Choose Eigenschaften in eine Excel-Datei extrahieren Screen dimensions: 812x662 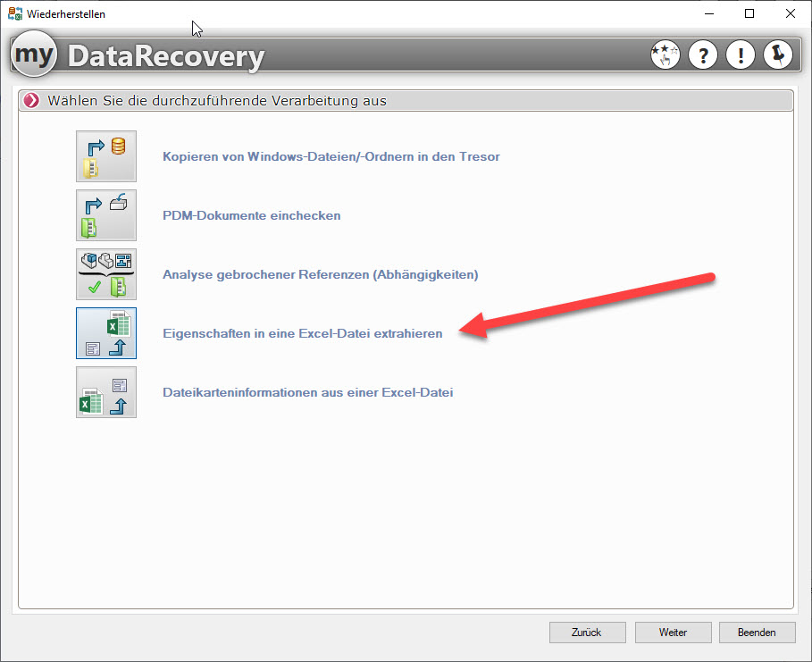303,333
